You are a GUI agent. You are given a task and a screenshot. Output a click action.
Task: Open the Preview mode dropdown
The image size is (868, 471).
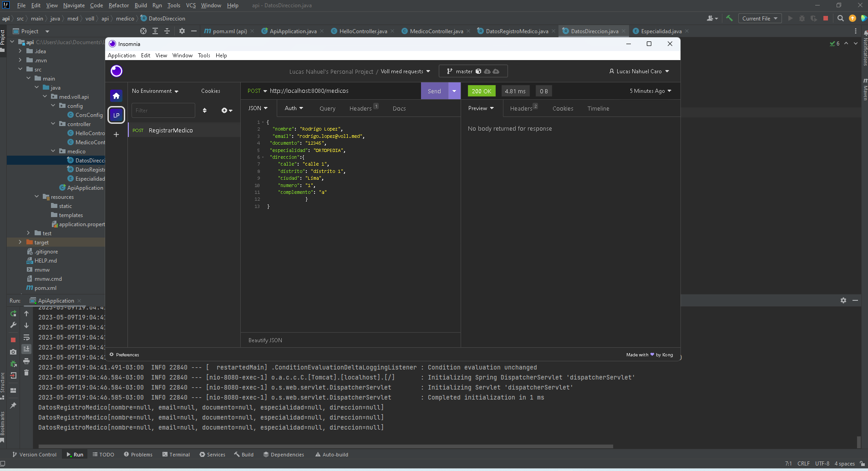[481, 108]
